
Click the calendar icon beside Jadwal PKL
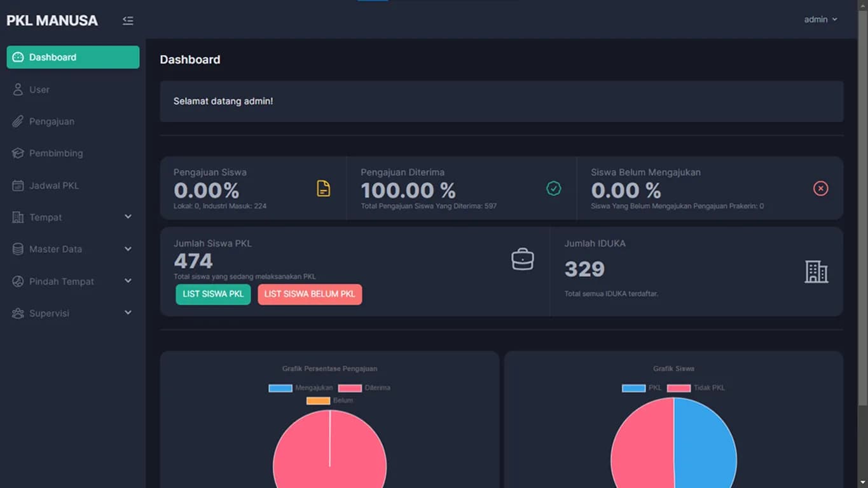tap(18, 186)
